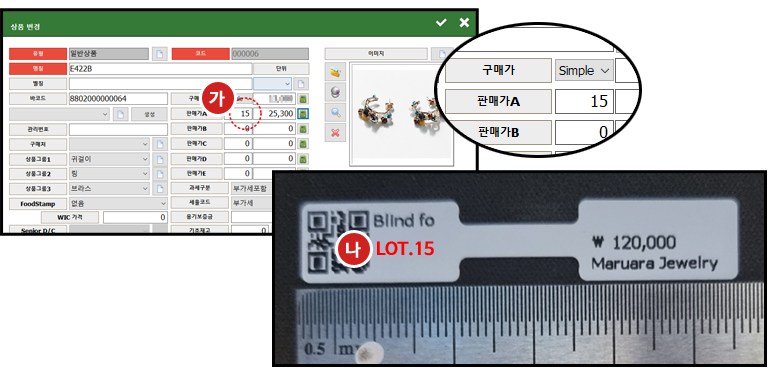776x374 pixels.
Task: Click the 단위 button
Action: tap(281, 69)
